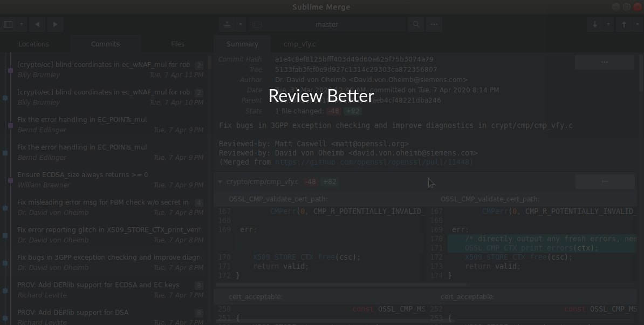Viewport: 644px width, 325px height.
Task: Push changes with the up arrow
Action: pos(624,24)
